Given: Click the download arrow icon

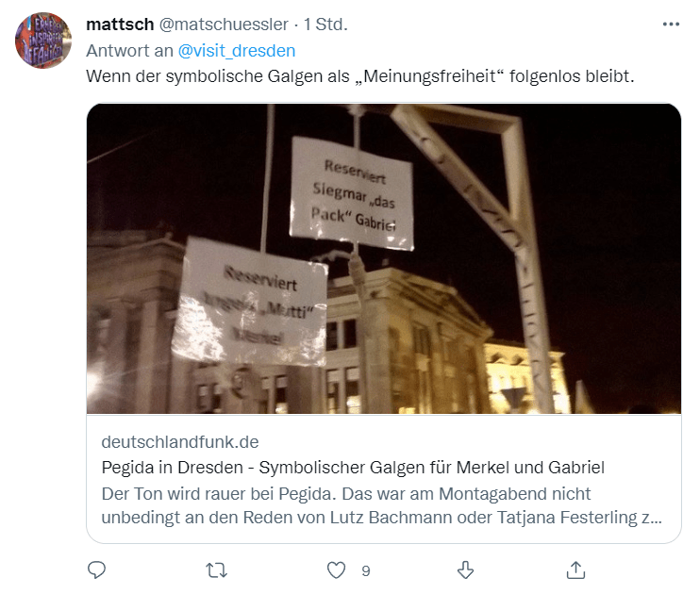Looking at the screenshot, I should pos(465,569).
